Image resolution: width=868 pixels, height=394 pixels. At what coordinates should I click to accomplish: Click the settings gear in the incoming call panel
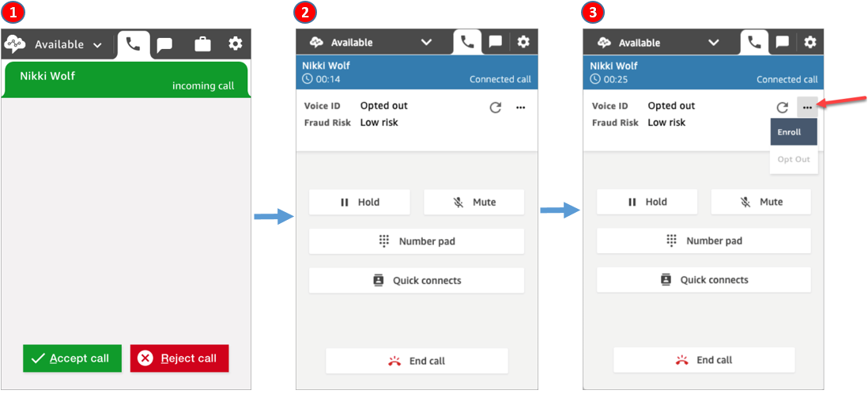(236, 44)
